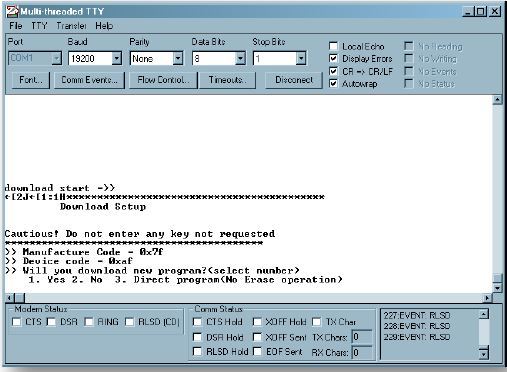Minimize the Multi-threaded TTY window

click(468, 12)
